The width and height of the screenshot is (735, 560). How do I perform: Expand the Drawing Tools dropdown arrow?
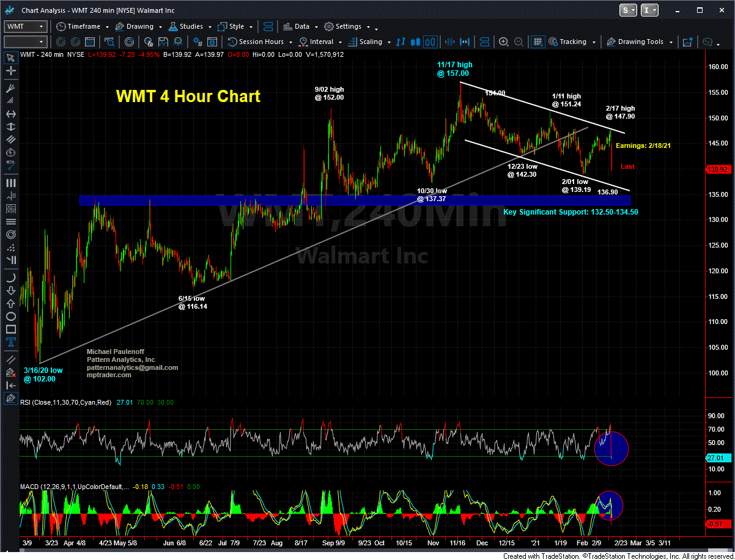tap(671, 42)
